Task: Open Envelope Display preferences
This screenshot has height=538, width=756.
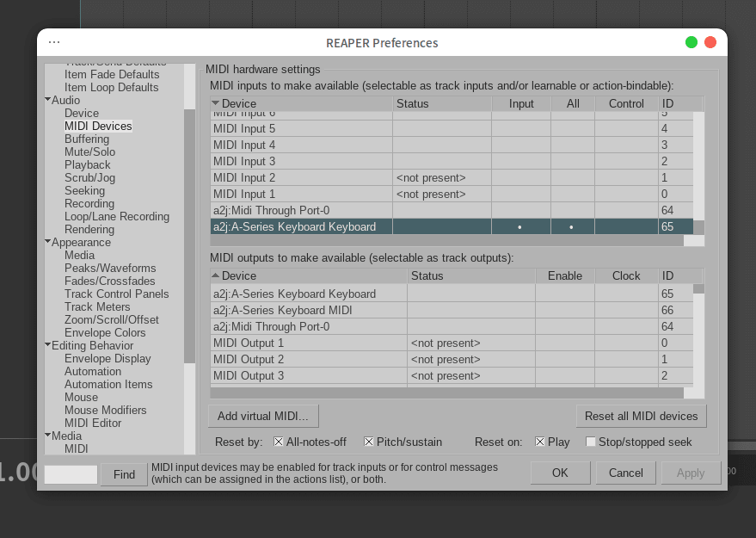Action: tap(108, 358)
